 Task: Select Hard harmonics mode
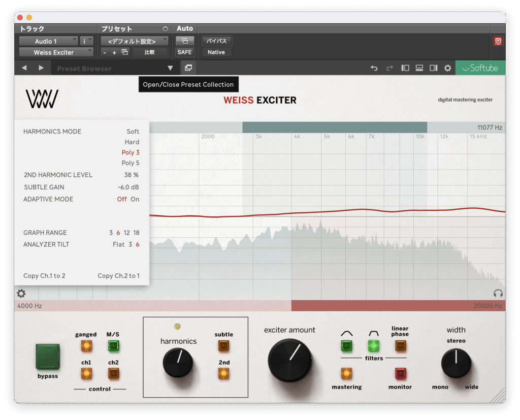tap(132, 142)
